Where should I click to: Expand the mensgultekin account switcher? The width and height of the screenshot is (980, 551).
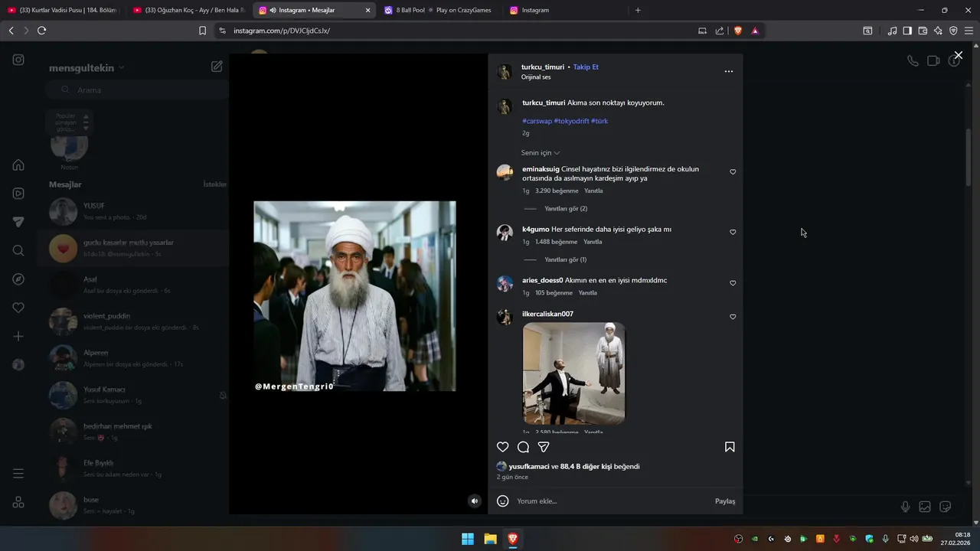87,67
